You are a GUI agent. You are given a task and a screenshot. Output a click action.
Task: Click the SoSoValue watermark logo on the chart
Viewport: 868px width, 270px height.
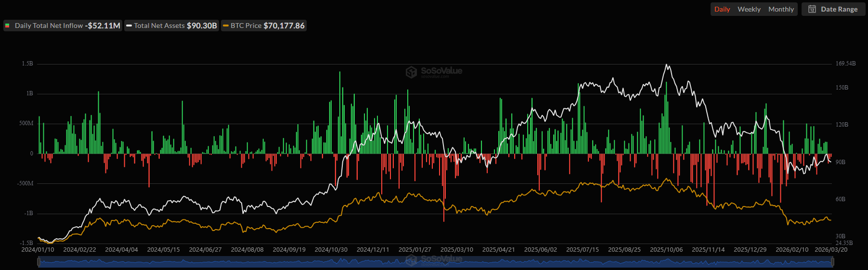pyautogui.click(x=411, y=72)
